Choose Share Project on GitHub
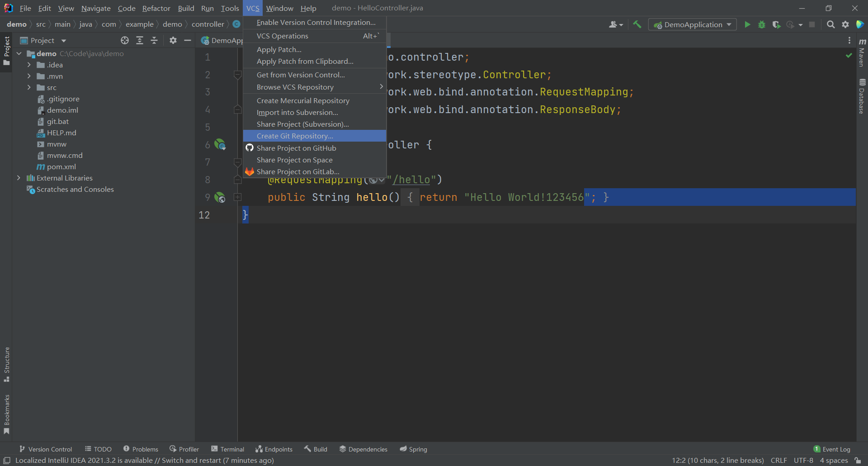The image size is (868, 466). point(296,148)
